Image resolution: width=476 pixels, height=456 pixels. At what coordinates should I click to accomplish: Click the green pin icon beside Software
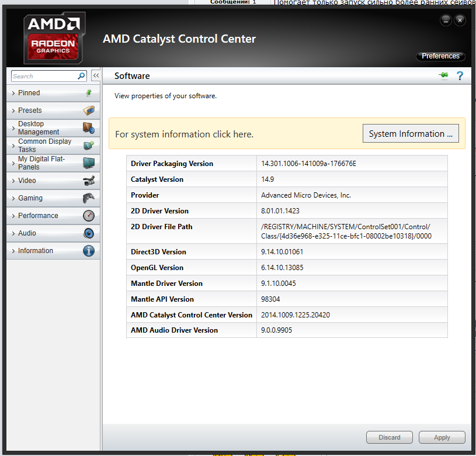444,75
